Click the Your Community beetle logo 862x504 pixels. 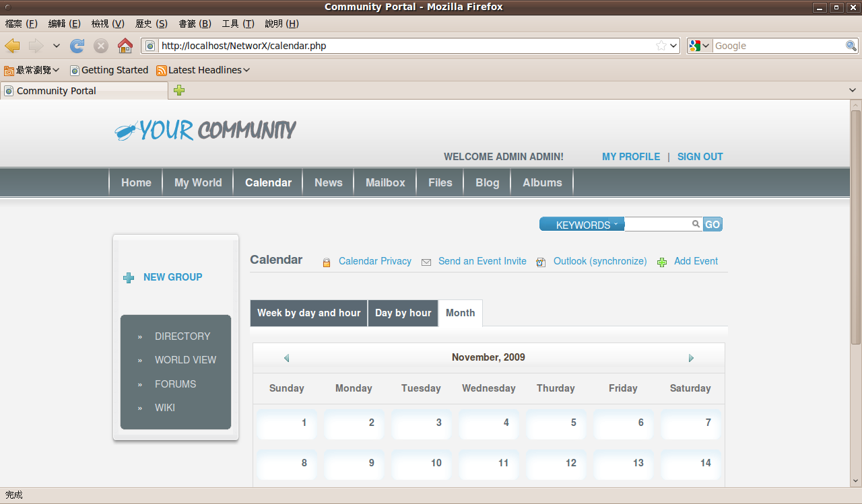click(x=126, y=131)
